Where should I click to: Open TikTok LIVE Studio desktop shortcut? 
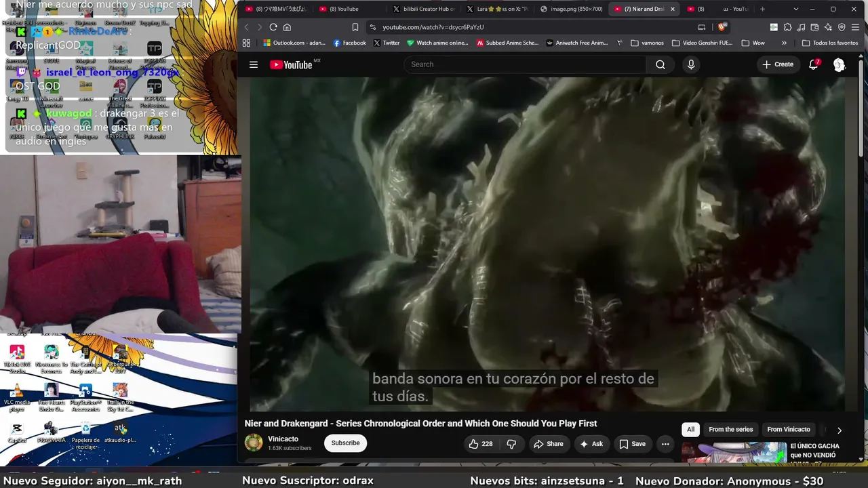tap(17, 359)
